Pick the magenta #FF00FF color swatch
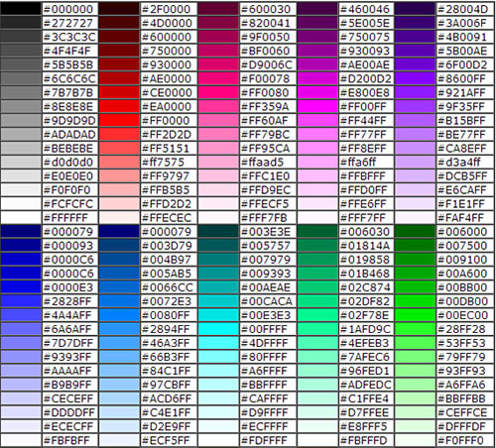The image size is (496, 448). (x=316, y=107)
